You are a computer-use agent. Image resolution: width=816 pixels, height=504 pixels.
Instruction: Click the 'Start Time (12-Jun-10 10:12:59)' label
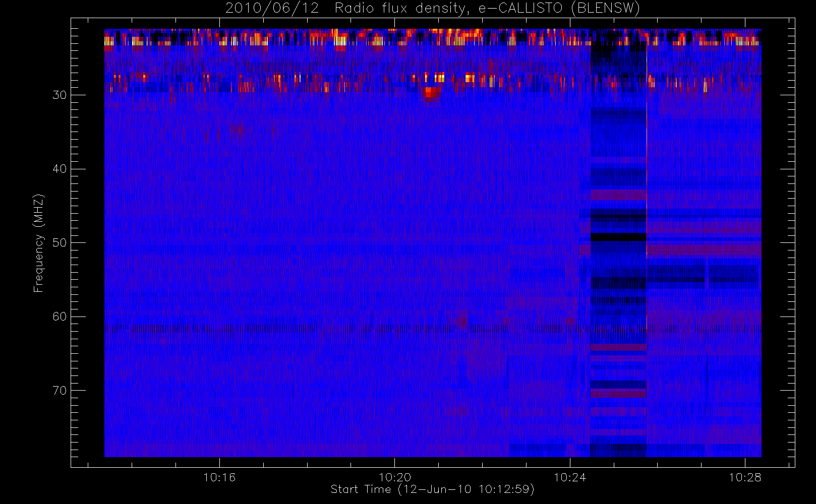432,489
